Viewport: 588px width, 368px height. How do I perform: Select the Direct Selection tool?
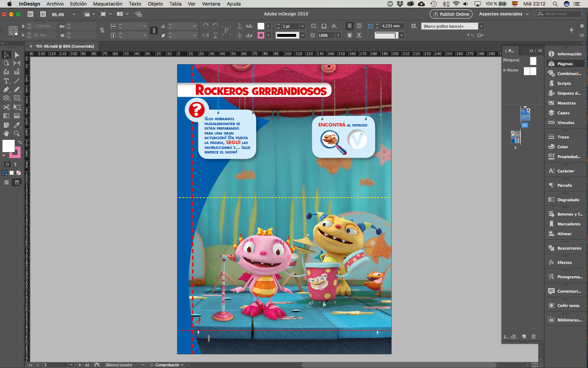tap(17, 55)
